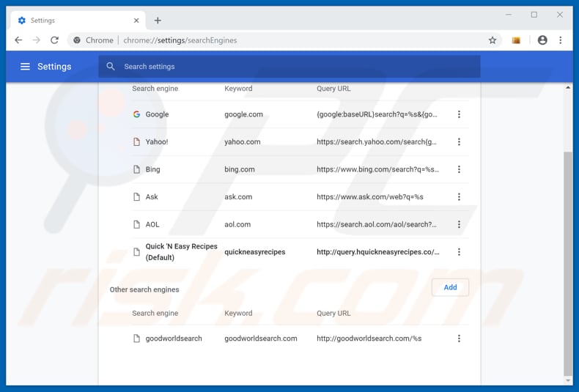Image resolution: width=579 pixels, height=392 pixels.
Task: Open a new tab
Action: [x=158, y=21]
